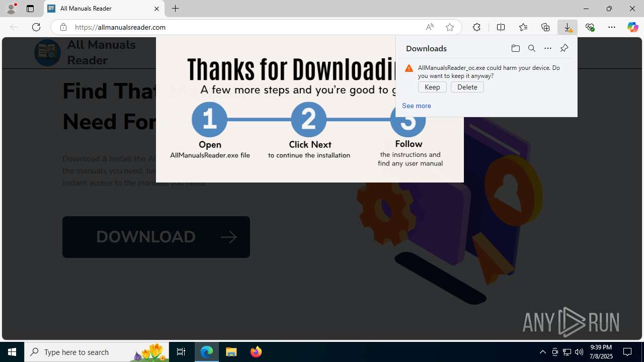Show hidden system tray icons
Screen dimensions: 644x362
click(x=542, y=352)
